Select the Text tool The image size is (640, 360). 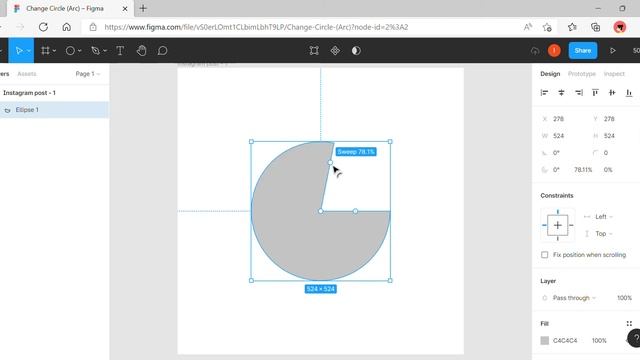(x=120, y=51)
